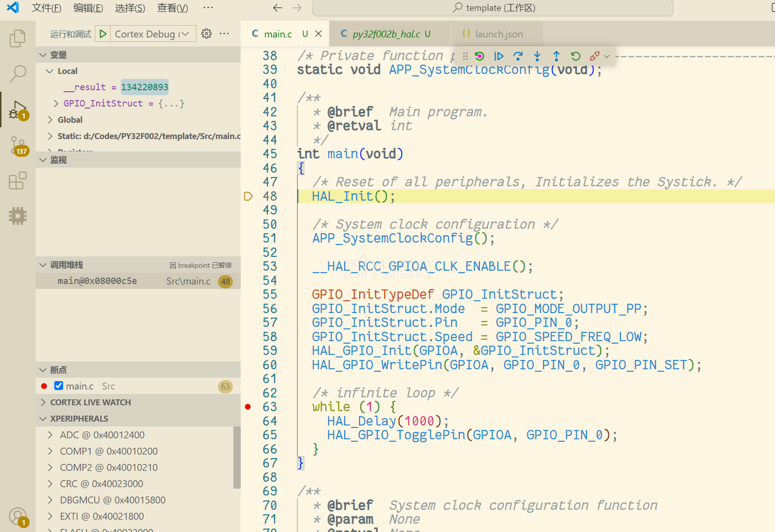Open the Search view in activity bar

coord(18,73)
